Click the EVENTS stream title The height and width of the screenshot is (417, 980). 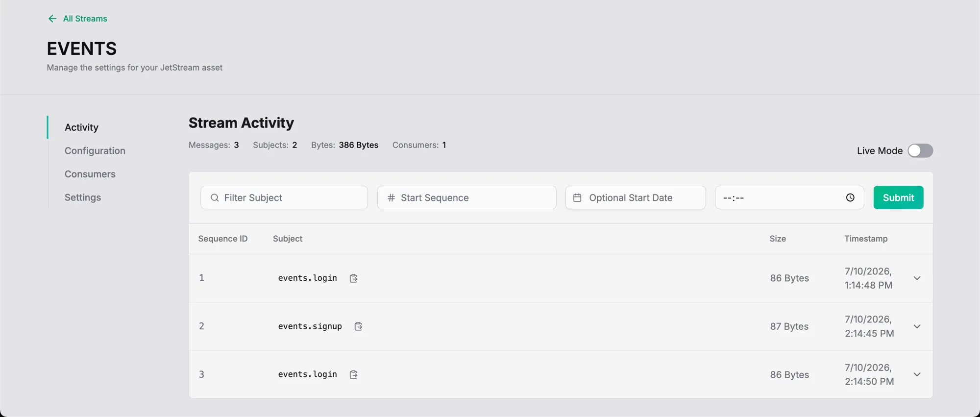pyautogui.click(x=82, y=49)
